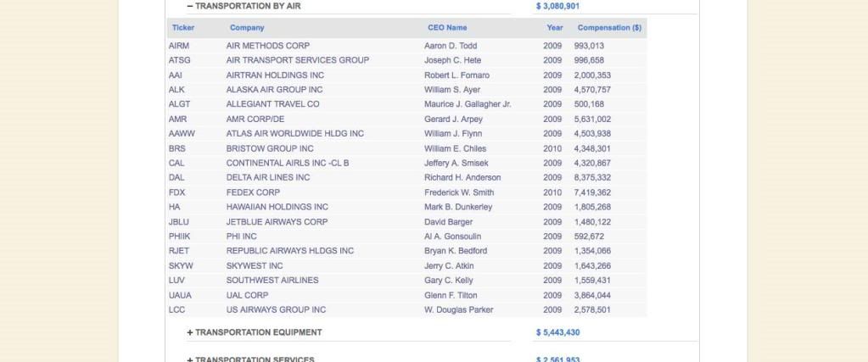Select CEO name Frederick W. Smith
Viewport: 868px width, 362px height.
460,192
